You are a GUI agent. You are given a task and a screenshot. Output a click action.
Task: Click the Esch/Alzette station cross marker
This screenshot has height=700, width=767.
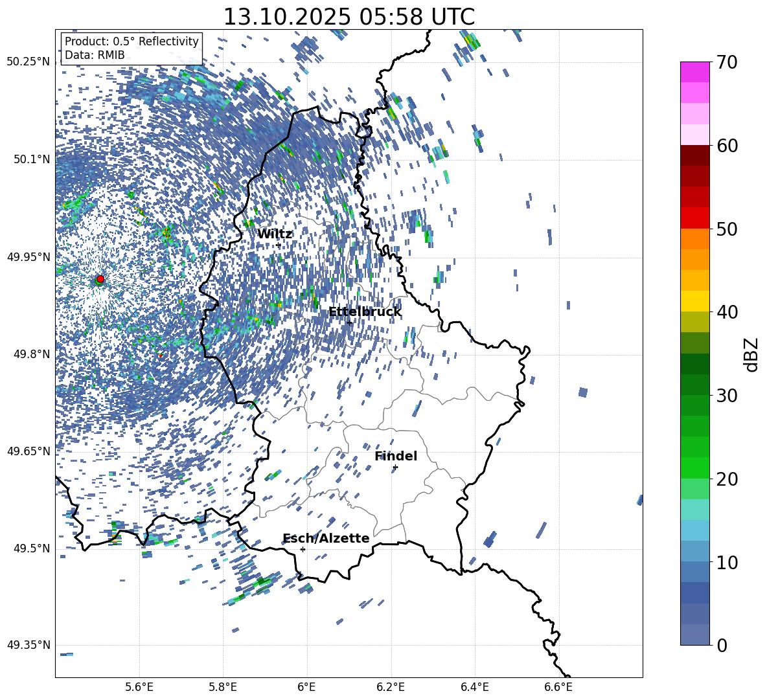click(x=303, y=549)
